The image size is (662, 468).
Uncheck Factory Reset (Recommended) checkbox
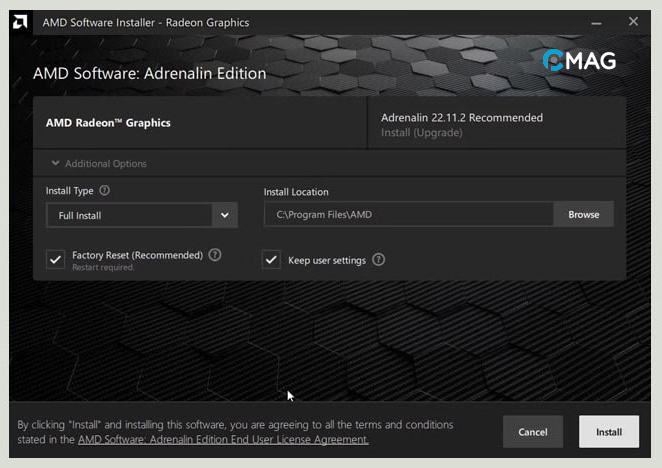pos(55,259)
